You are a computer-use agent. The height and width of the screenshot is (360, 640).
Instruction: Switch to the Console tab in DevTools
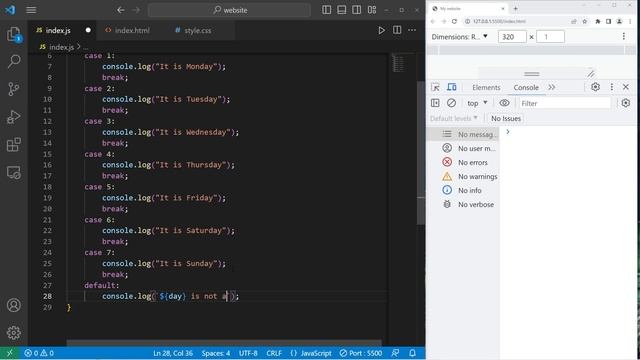[x=526, y=87]
